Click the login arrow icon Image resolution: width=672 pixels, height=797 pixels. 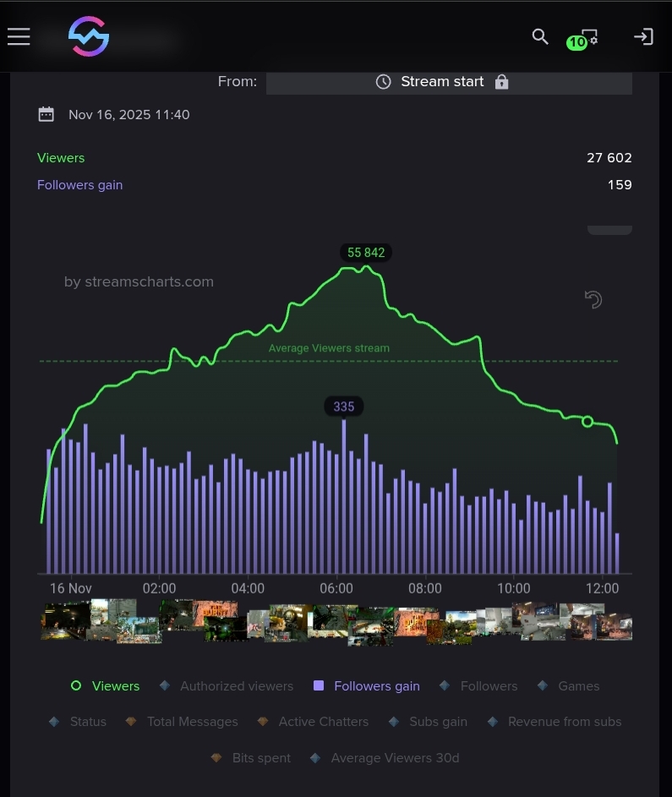click(x=643, y=36)
